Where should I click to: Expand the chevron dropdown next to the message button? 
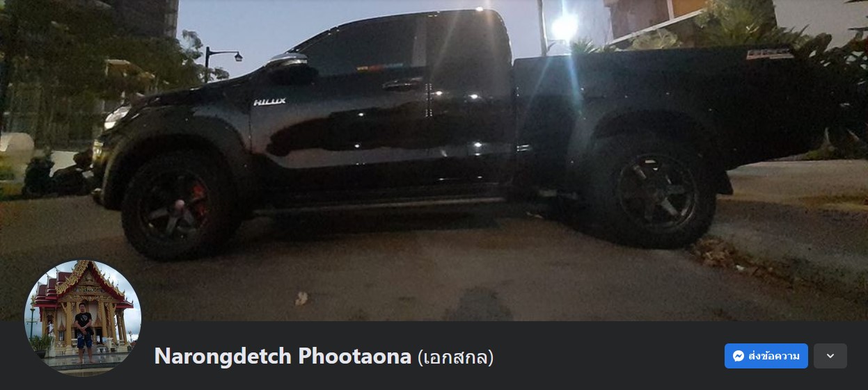(x=830, y=356)
